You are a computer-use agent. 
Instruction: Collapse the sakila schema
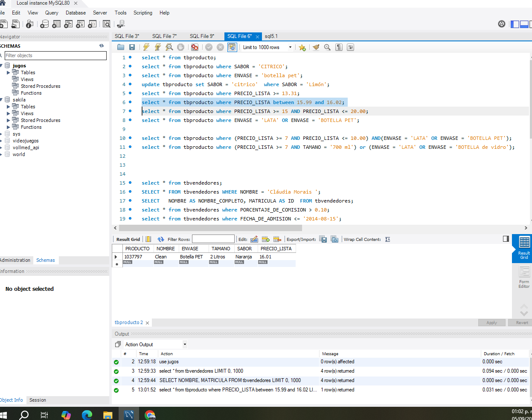(2, 100)
